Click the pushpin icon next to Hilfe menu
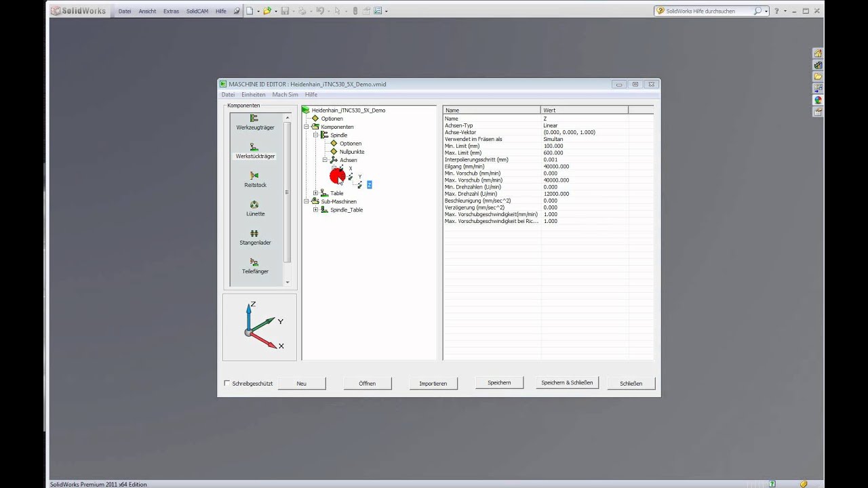The height and width of the screenshot is (488, 868). [x=237, y=11]
